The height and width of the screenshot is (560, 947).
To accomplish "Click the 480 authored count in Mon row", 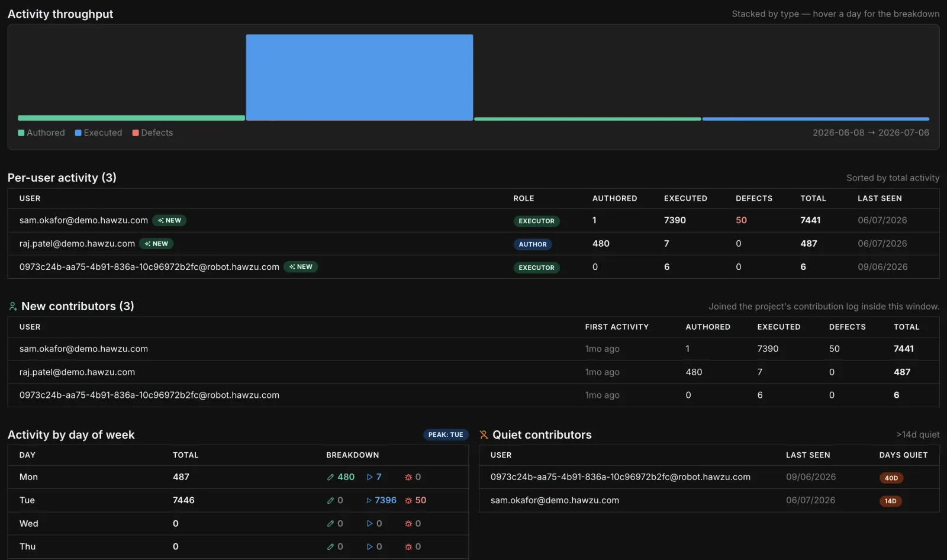I will [x=346, y=477].
